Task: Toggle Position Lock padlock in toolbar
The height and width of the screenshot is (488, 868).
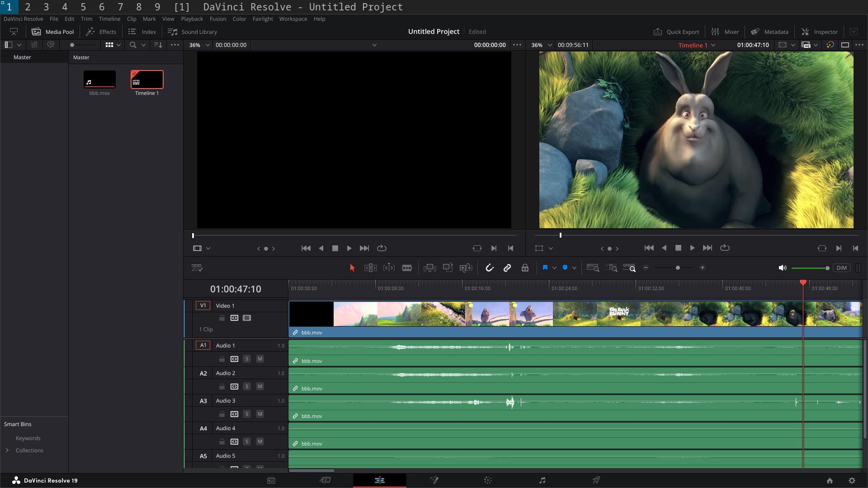Action: (x=525, y=268)
